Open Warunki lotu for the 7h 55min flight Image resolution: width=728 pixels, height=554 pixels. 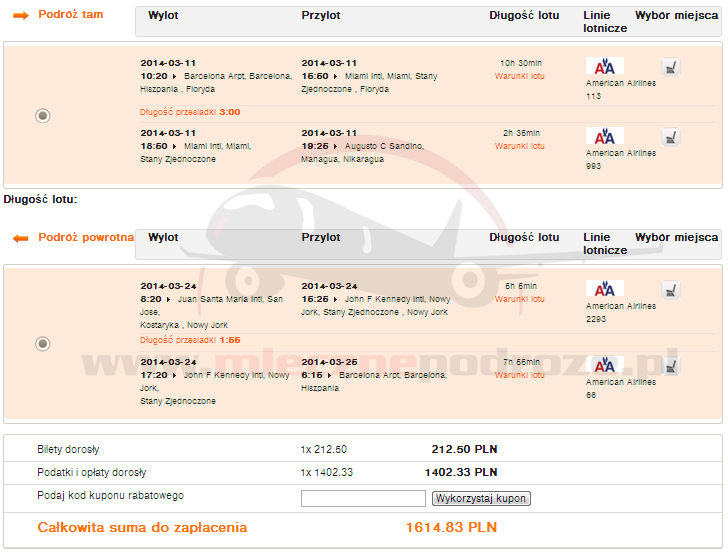(519, 375)
